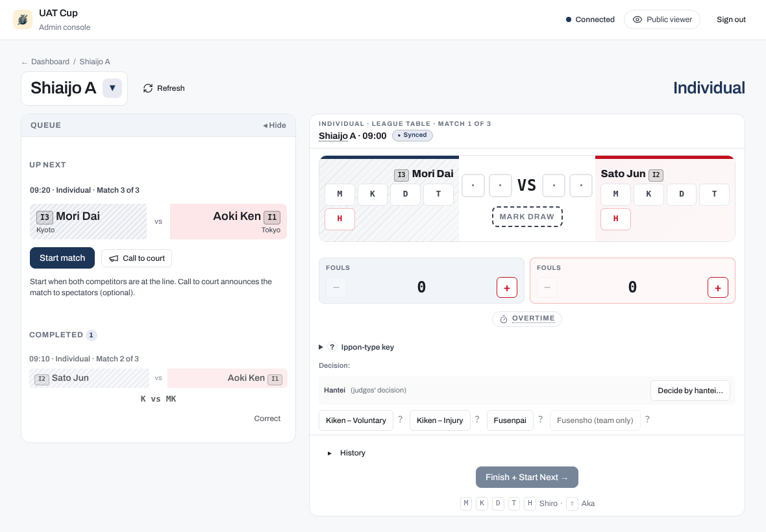Start the Mori Dai vs Aoki Ken match

(x=62, y=258)
